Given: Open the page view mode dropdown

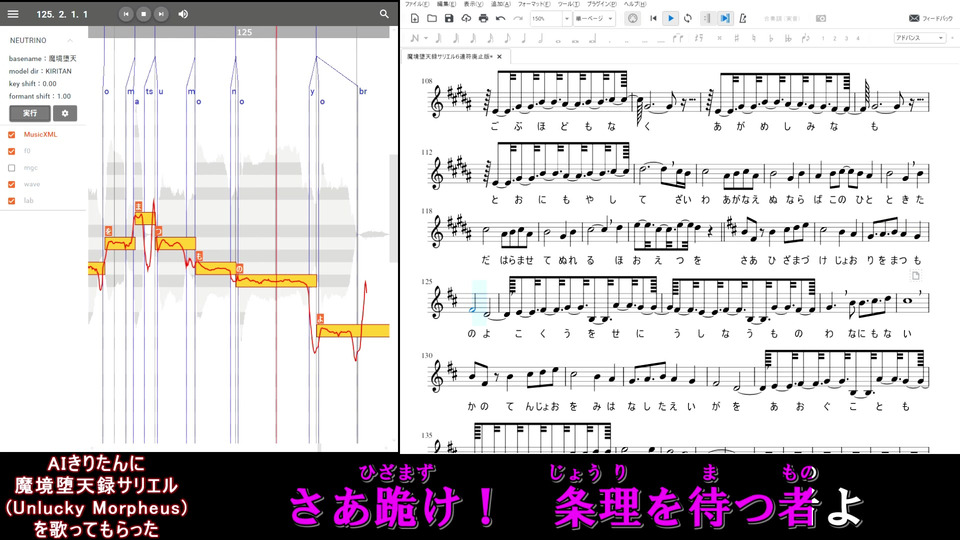Looking at the screenshot, I should coord(594,18).
